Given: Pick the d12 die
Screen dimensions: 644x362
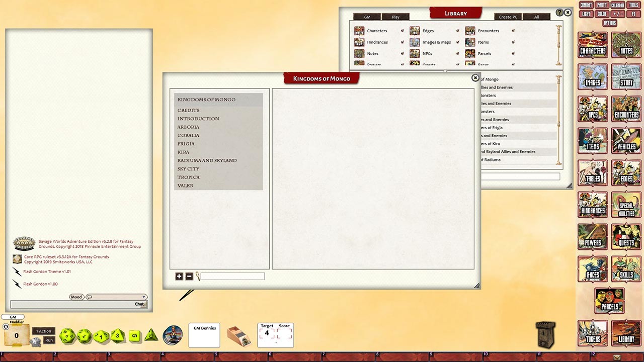Looking at the screenshot, I should [x=85, y=336].
